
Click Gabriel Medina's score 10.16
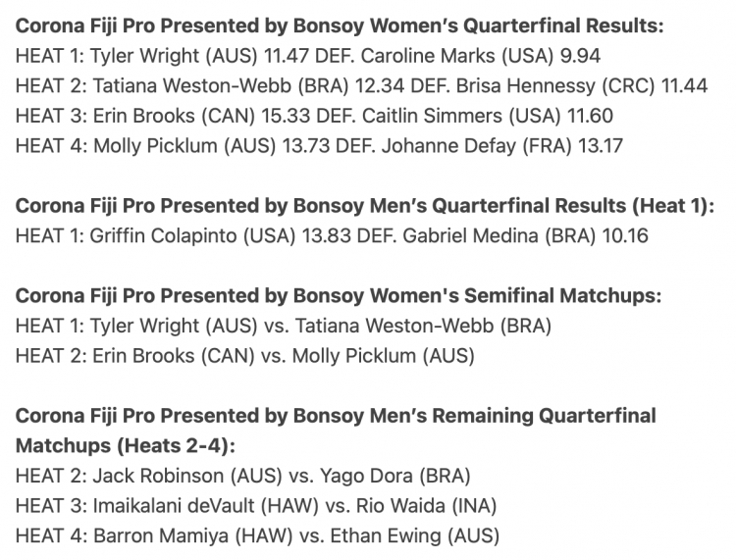(625, 236)
